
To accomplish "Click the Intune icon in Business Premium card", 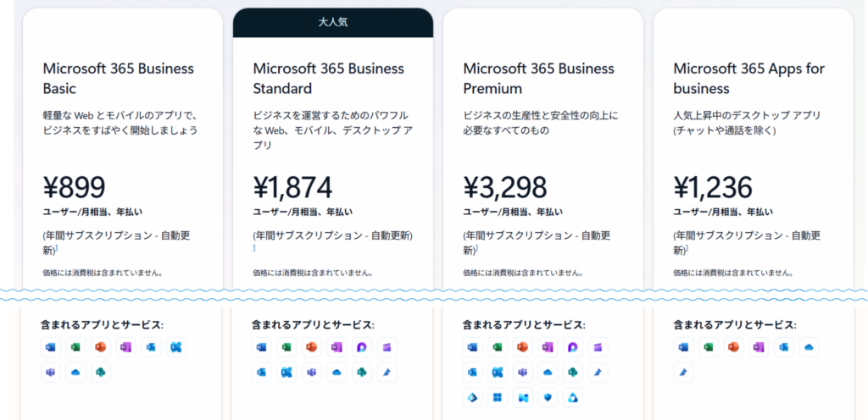I will [x=522, y=398].
